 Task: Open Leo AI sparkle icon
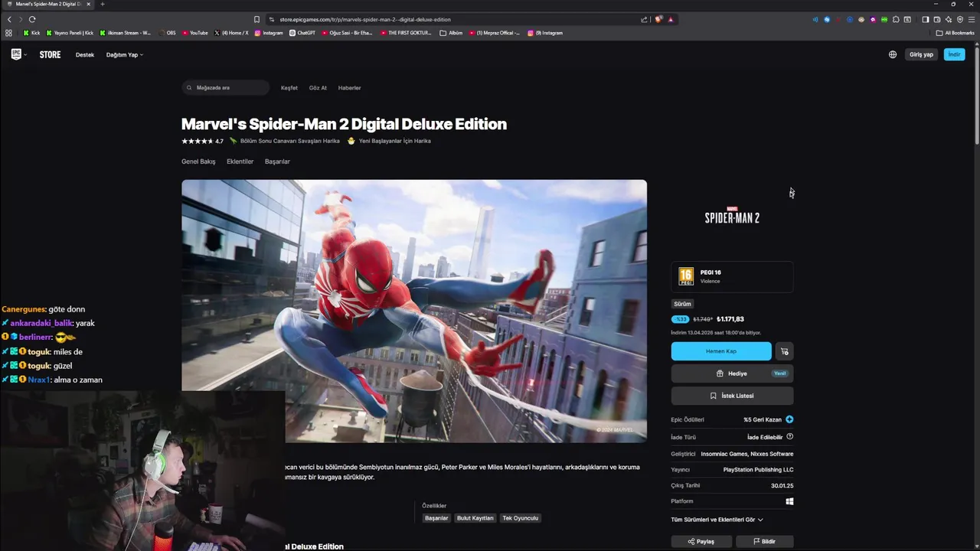coord(948,19)
